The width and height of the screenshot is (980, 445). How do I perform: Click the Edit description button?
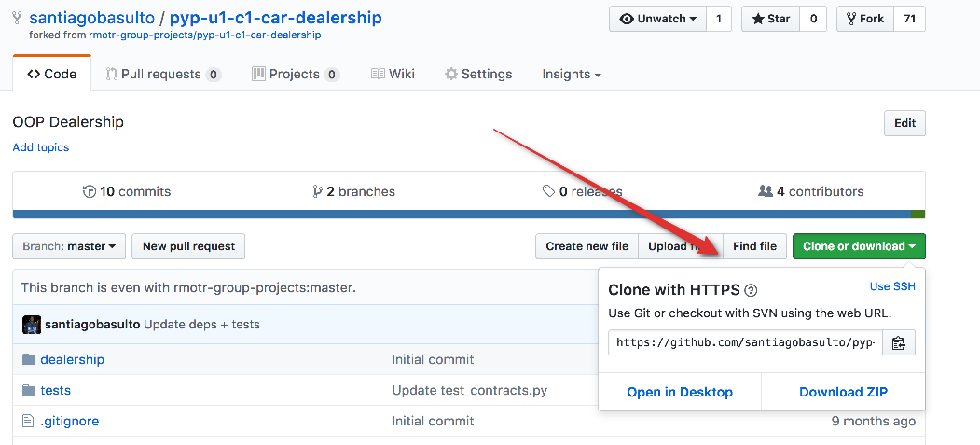pos(904,123)
